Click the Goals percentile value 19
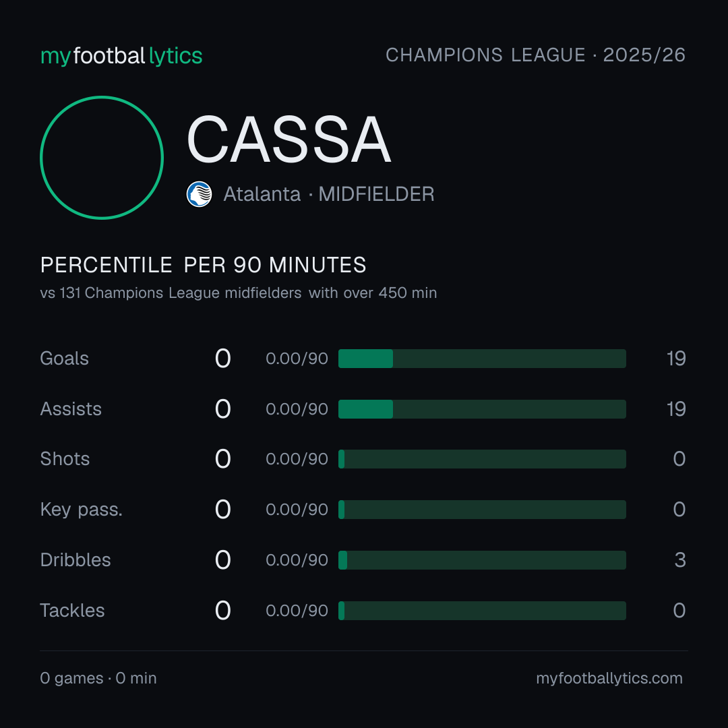The height and width of the screenshot is (728, 728). point(676,359)
